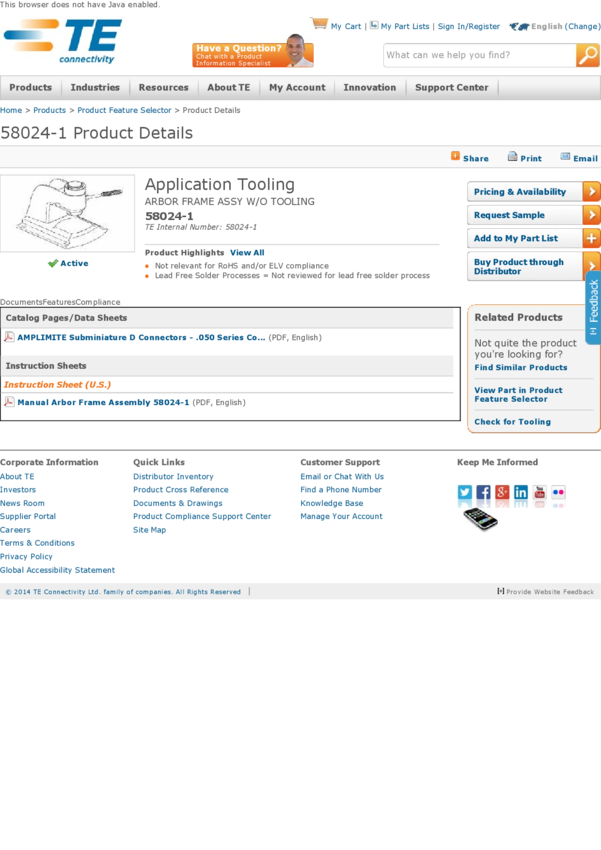Viewport: 601px width, 850px height.
Task: Open the Products menu
Action: click(30, 87)
